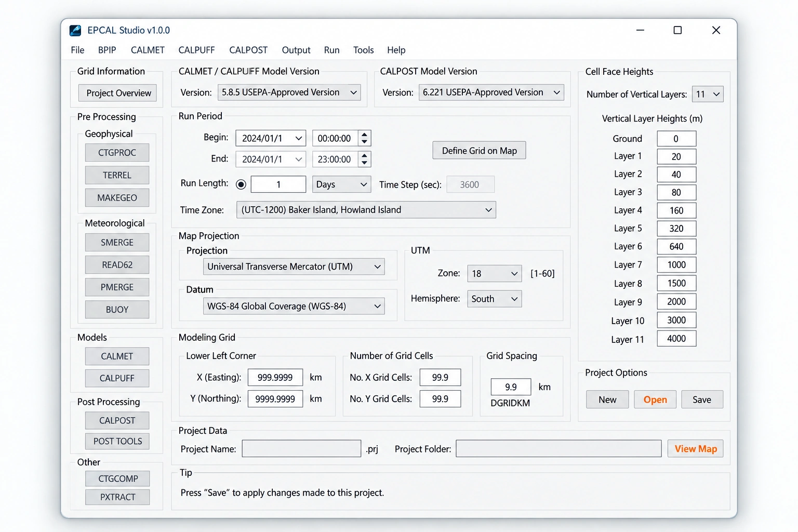The height and width of the screenshot is (532, 798).
Task: Click the Layer 7 height field
Action: 676,265
